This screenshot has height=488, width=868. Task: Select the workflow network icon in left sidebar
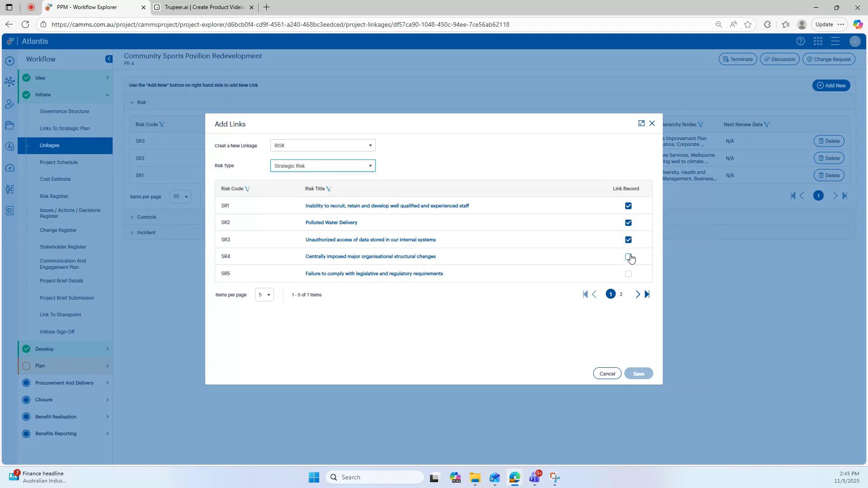point(10,81)
